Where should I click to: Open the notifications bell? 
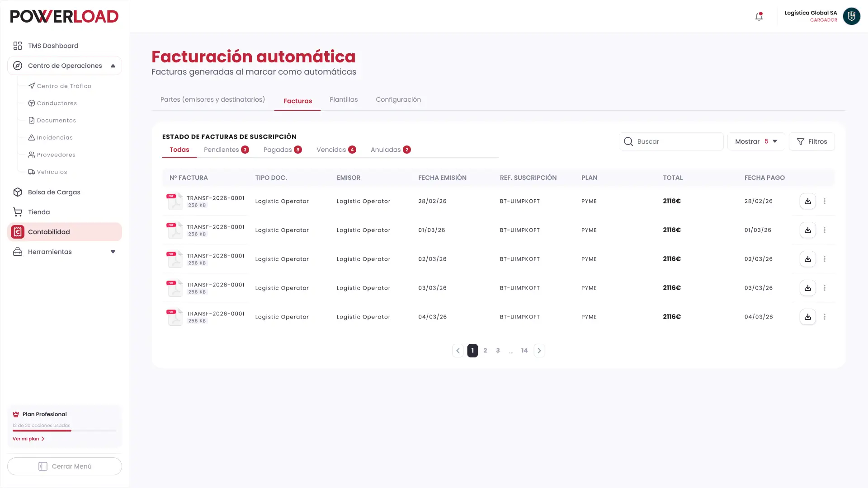[759, 17]
